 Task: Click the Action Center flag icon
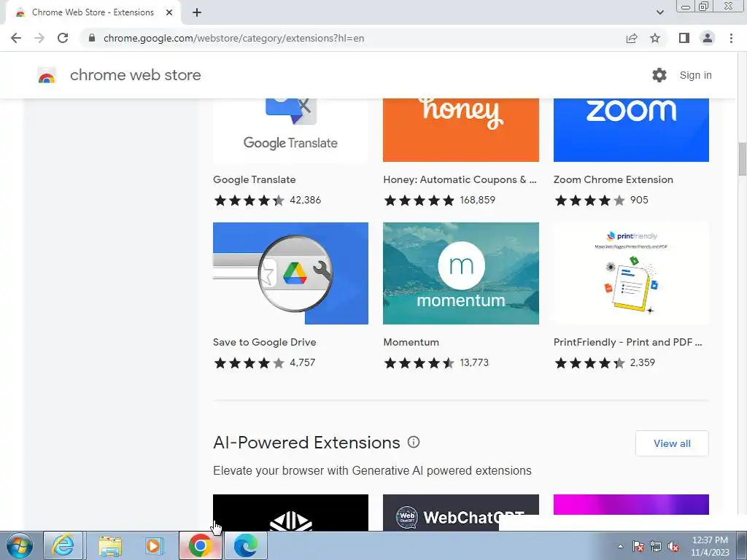638,546
